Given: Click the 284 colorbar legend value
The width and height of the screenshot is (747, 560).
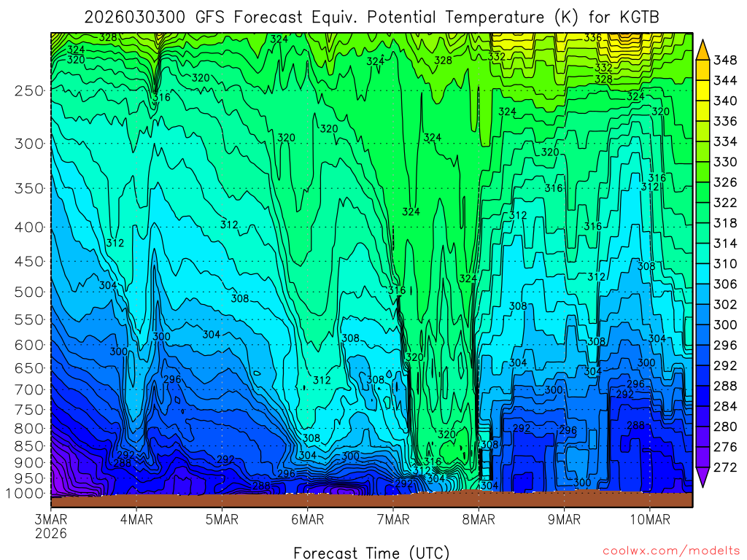Looking at the screenshot, I should click(725, 407).
